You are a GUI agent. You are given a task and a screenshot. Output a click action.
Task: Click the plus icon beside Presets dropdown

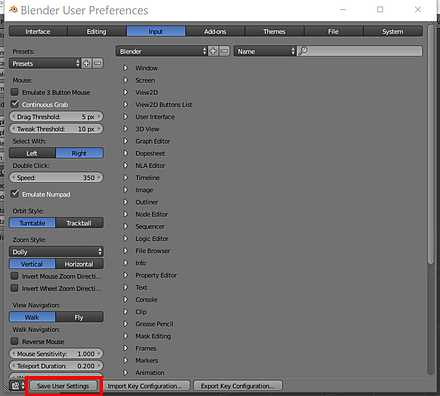pos(86,63)
